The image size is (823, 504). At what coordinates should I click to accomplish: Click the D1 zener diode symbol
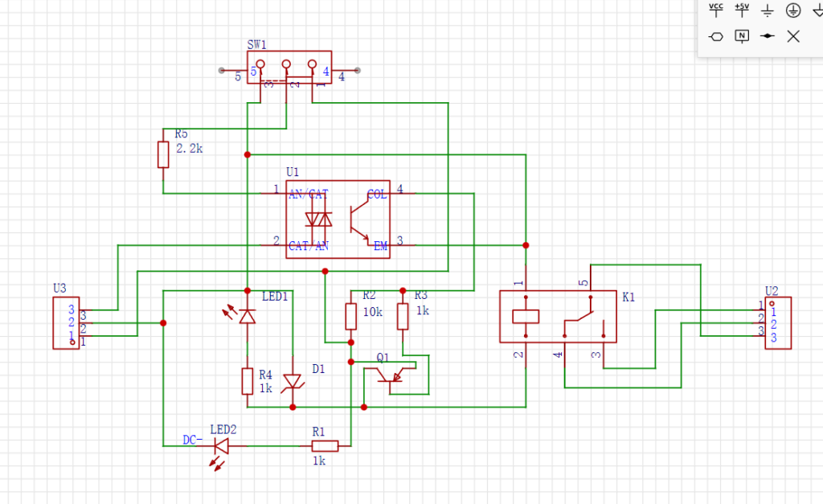coord(293,382)
